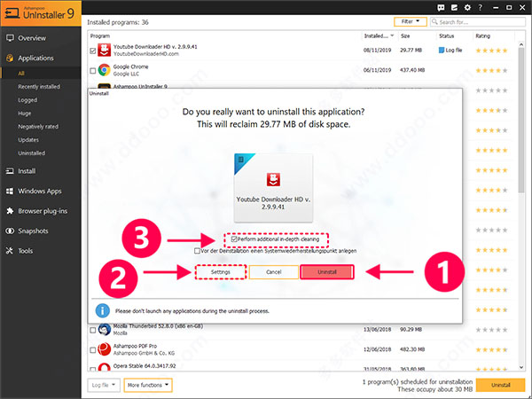
Task: Sort by the Installed column header
Action: (x=379, y=36)
